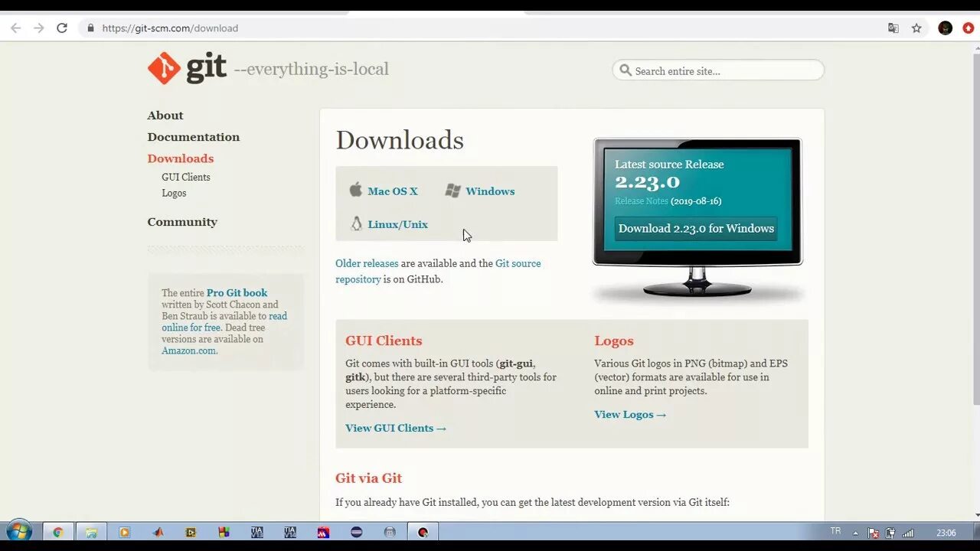Open the orange media player taskbar icon
The width and height of the screenshot is (980, 551).
[x=124, y=532]
